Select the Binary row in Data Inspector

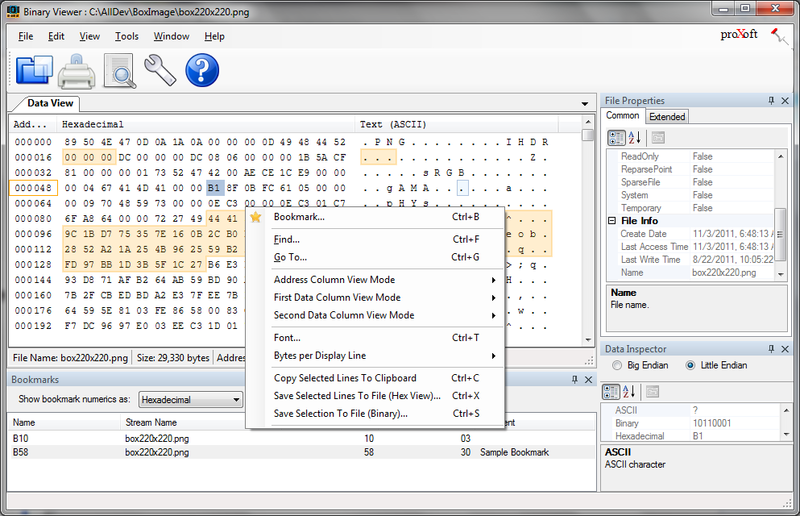point(691,423)
